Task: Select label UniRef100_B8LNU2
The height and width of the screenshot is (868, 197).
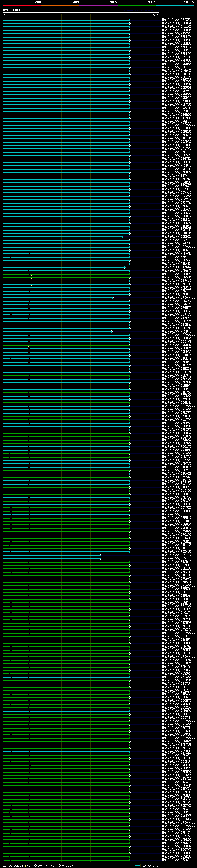Action: click(177, 43)
